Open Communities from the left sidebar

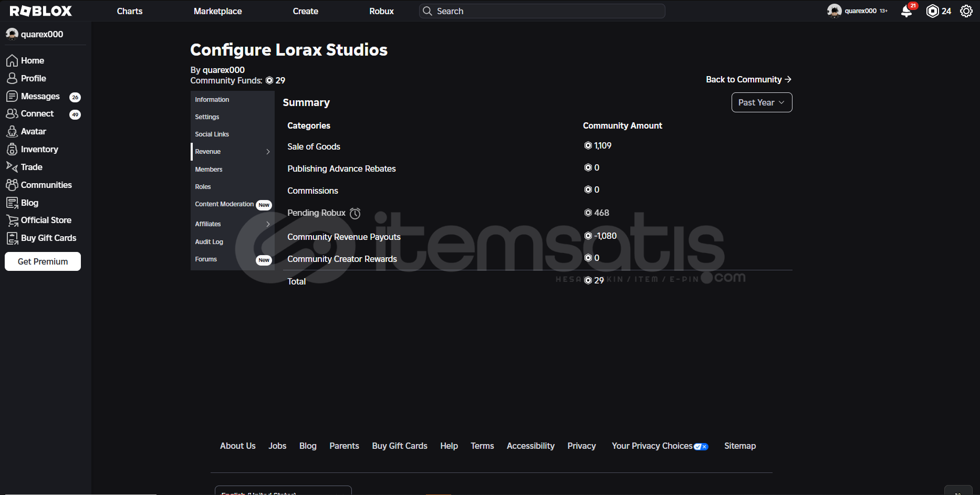coord(46,185)
